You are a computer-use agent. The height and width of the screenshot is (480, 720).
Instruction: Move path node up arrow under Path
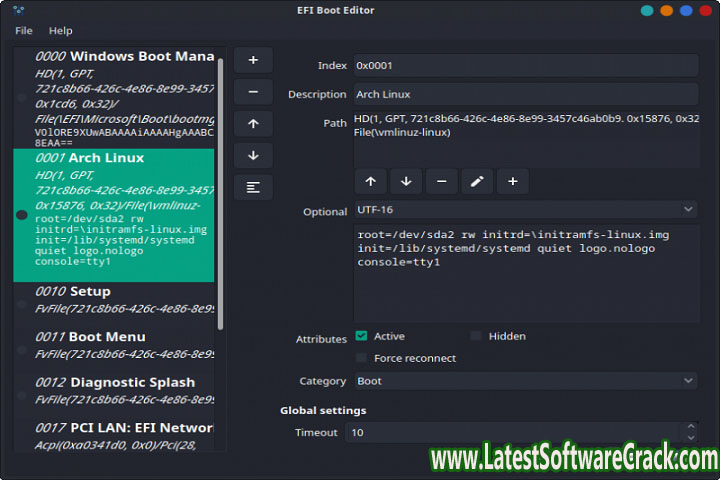(x=371, y=181)
